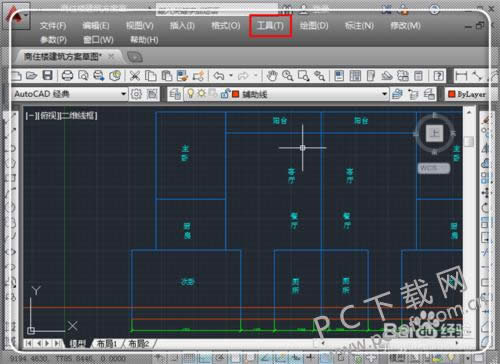Open the 视图(V) menu
The width and height of the screenshot is (500, 364).
(x=140, y=26)
